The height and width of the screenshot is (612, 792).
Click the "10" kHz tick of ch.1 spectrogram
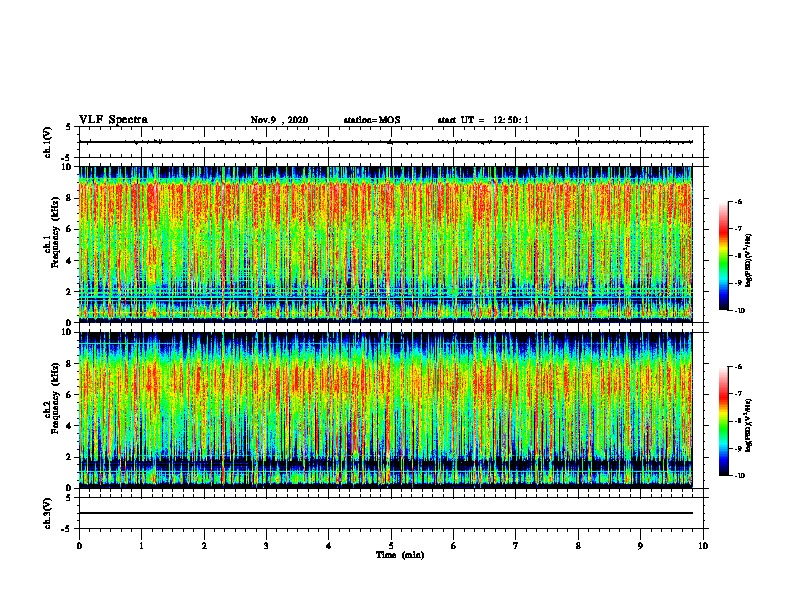point(67,167)
